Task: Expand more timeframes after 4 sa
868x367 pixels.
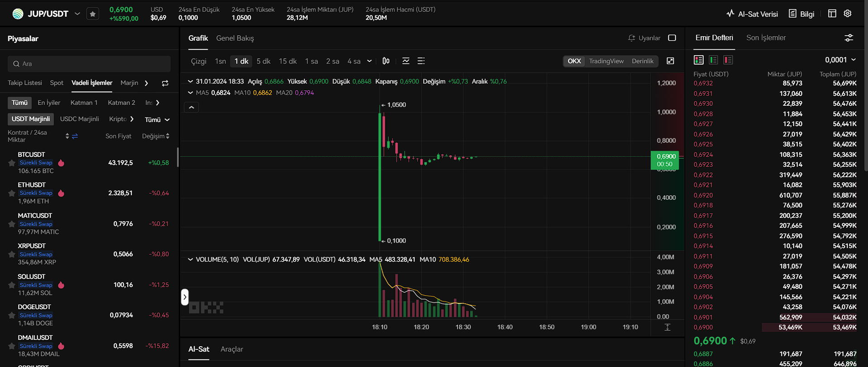Action: [369, 61]
